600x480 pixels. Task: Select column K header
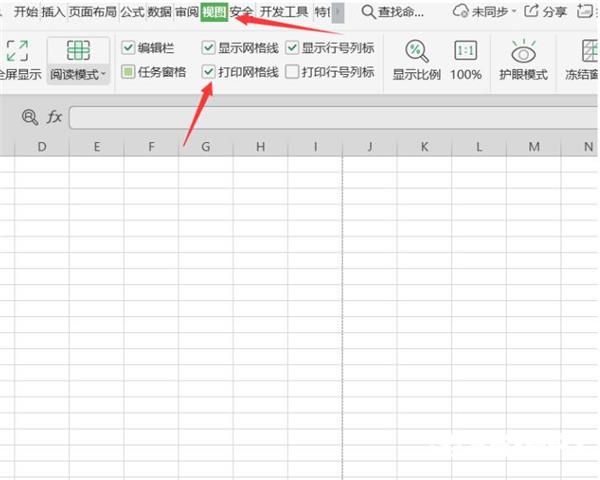(424, 147)
